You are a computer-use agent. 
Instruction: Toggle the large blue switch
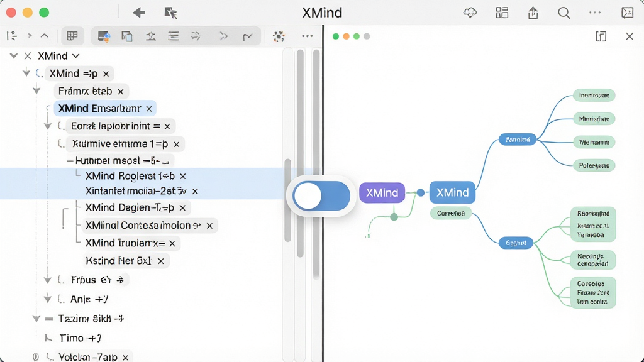321,196
